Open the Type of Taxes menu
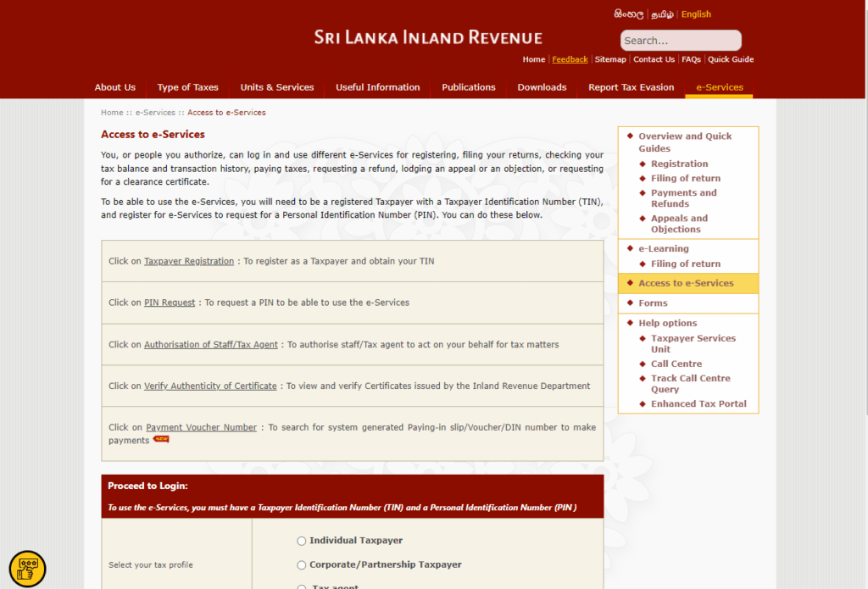 (187, 87)
